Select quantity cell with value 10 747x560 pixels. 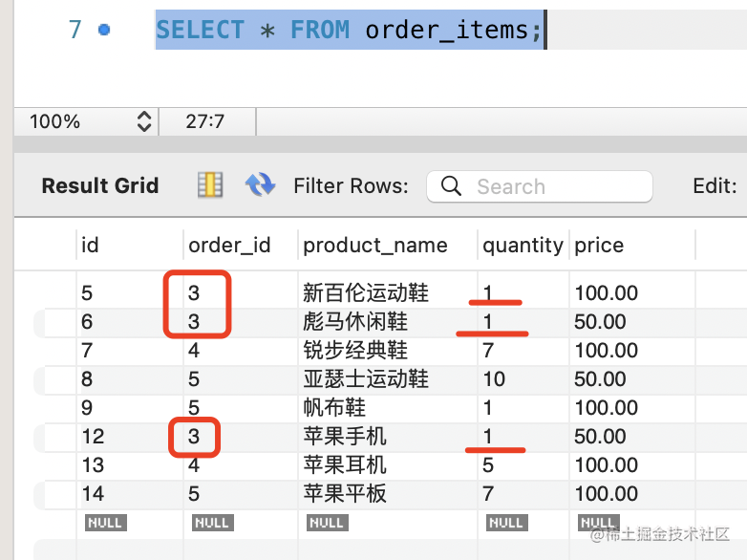[x=494, y=379]
